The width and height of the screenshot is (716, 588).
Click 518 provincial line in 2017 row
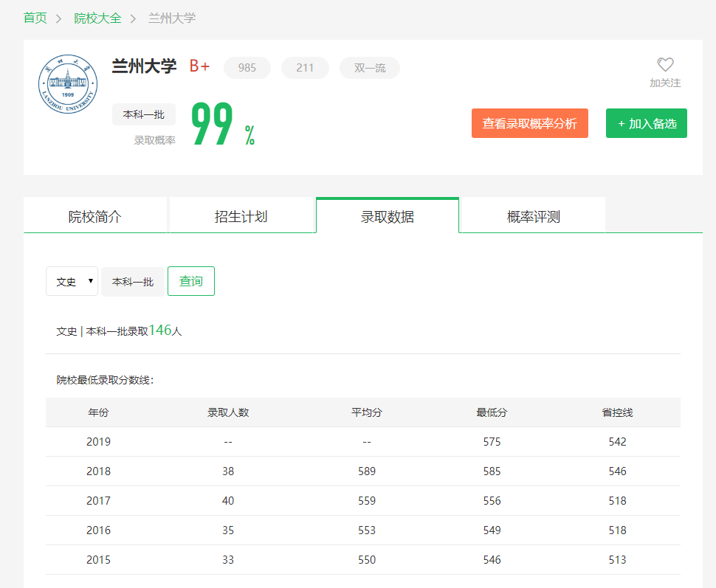click(x=617, y=501)
